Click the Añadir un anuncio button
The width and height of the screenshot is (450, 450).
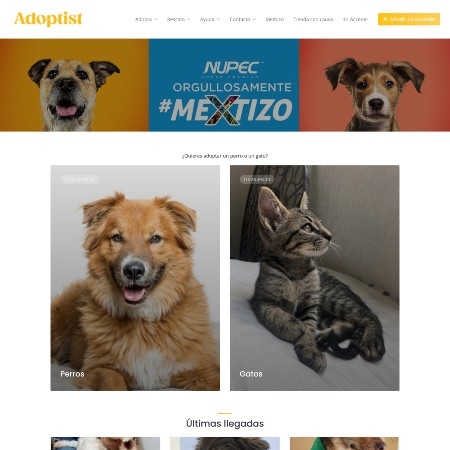click(x=409, y=19)
